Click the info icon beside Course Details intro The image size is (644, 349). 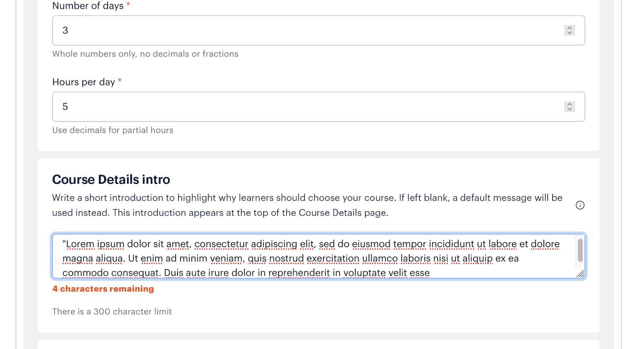(580, 205)
